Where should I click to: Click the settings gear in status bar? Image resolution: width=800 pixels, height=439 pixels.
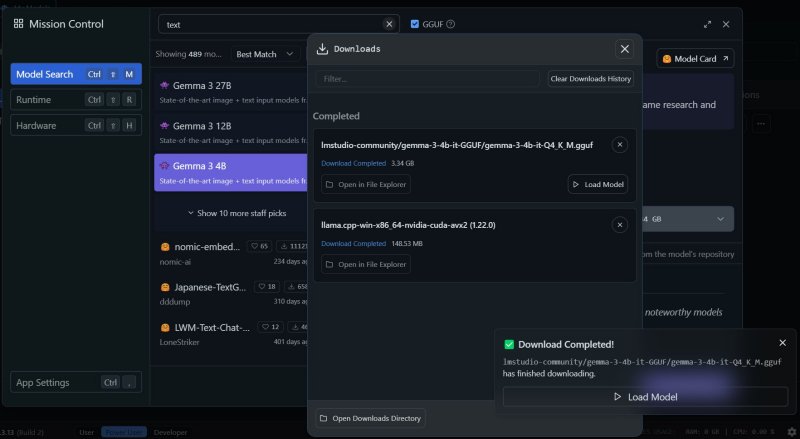[x=791, y=432]
